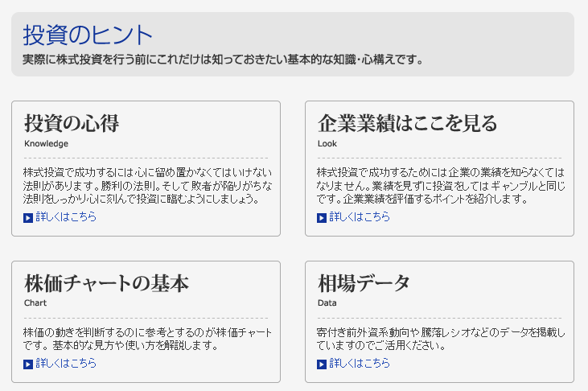This screenshot has height=391, width=588.
Task: Click arrow icon in 企業業績はここを見る card
Action: [322, 218]
